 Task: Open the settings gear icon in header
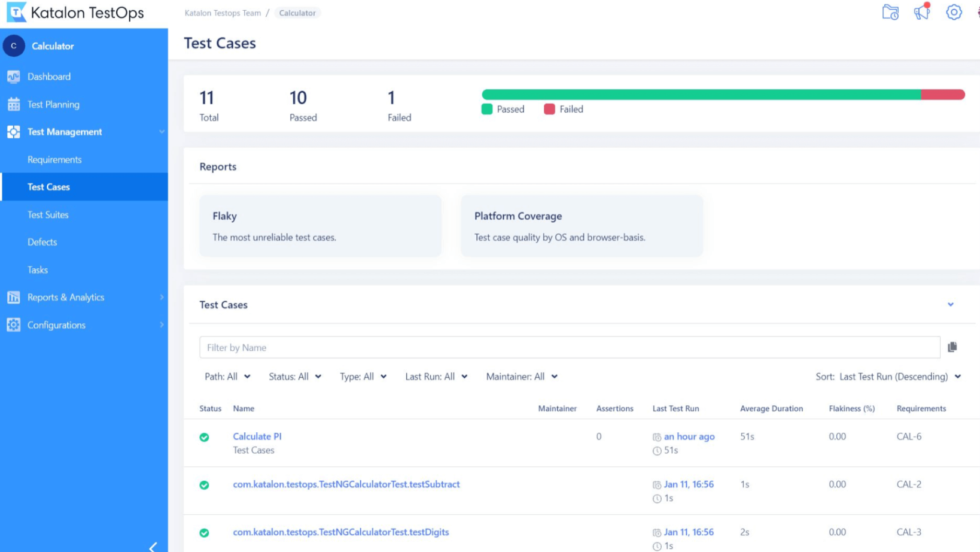(954, 12)
